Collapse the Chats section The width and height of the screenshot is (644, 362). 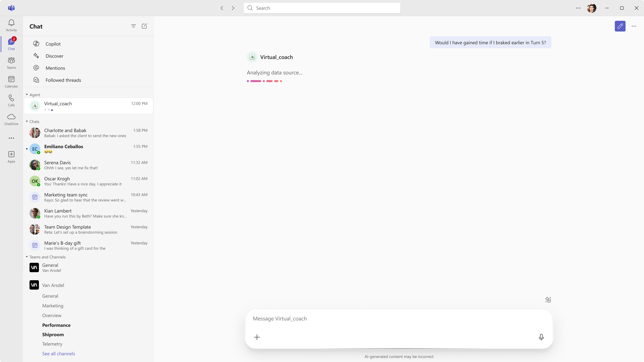coord(27,121)
